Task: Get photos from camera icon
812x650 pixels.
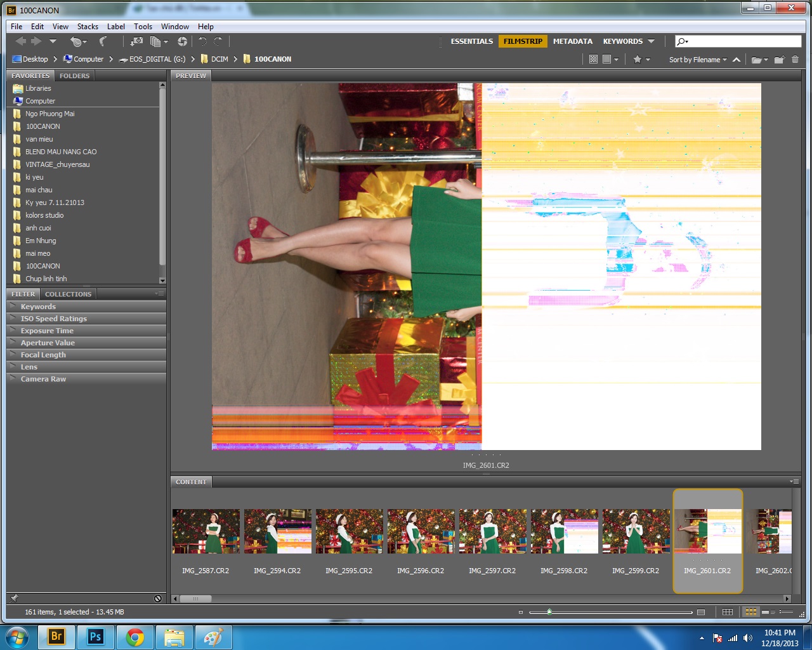Action: pos(136,41)
